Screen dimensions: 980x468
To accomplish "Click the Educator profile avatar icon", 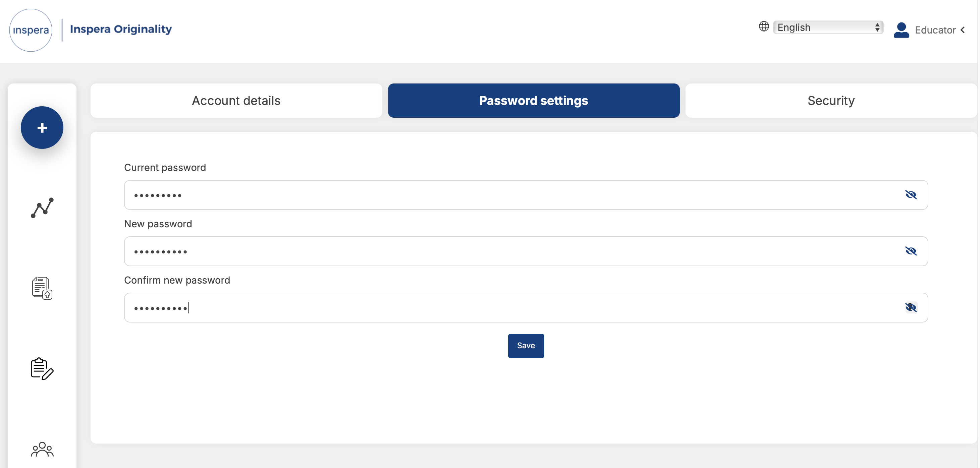I will point(901,30).
